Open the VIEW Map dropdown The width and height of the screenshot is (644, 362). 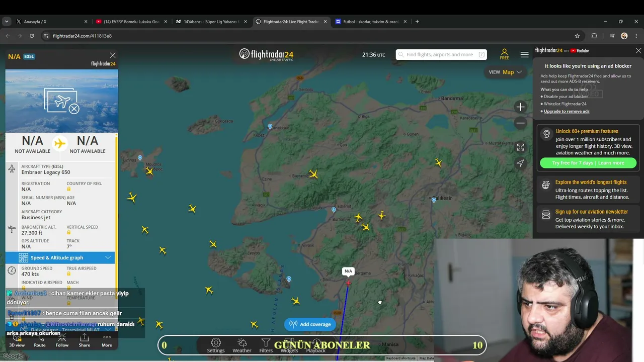(x=506, y=72)
